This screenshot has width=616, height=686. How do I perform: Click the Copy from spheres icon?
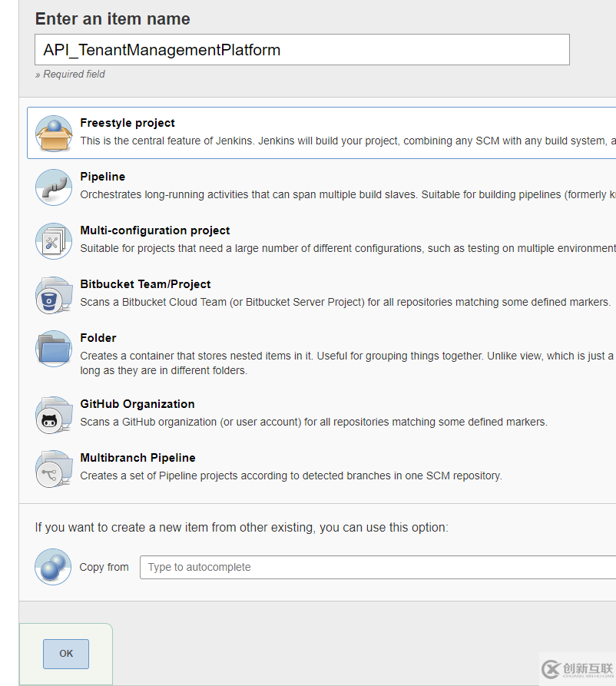tap(53, 567)
